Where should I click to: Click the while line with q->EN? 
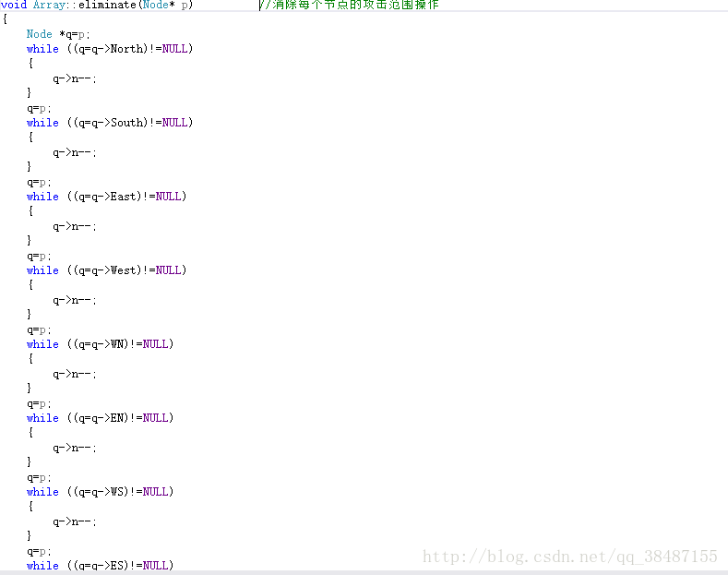[x=100, y=418]
